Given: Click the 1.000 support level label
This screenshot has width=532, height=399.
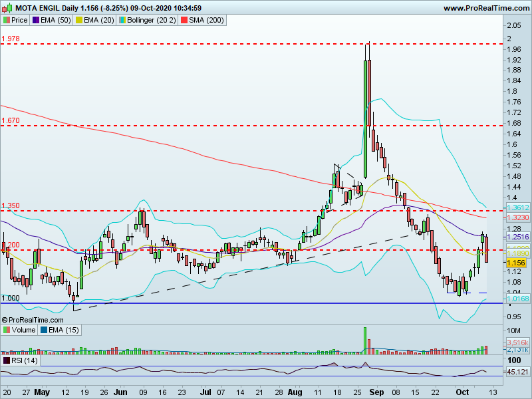Looking at the screenshot, I should (x=11, y=298).
